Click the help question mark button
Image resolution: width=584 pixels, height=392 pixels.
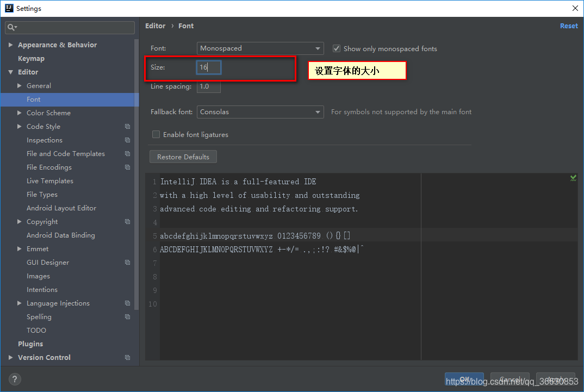tap(15, 379)
